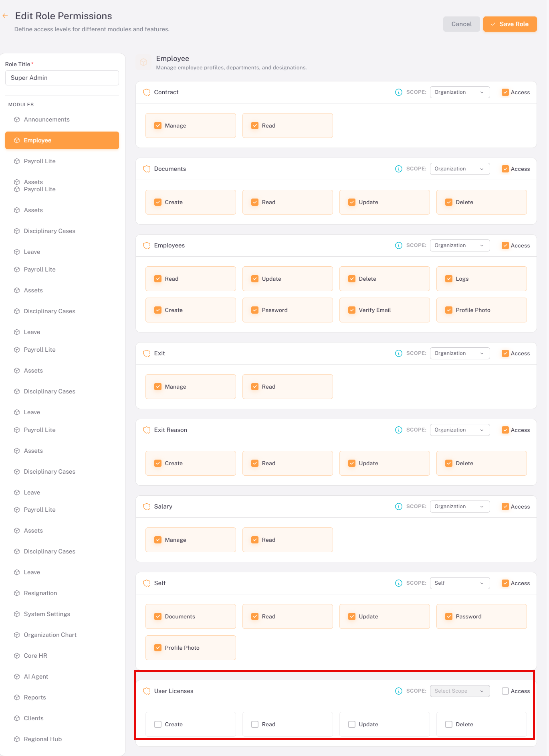The width and height of the screenshot is (549, 756).
Task: Open the AI Agent module
Action: (62, 677)
